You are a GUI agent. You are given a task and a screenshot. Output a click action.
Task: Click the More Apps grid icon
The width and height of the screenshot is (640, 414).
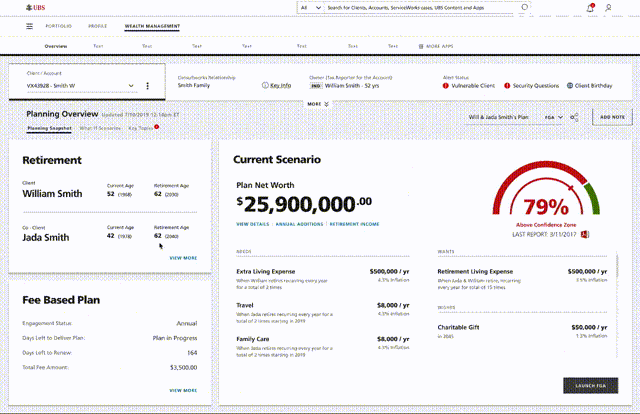[x=421, y=46]
